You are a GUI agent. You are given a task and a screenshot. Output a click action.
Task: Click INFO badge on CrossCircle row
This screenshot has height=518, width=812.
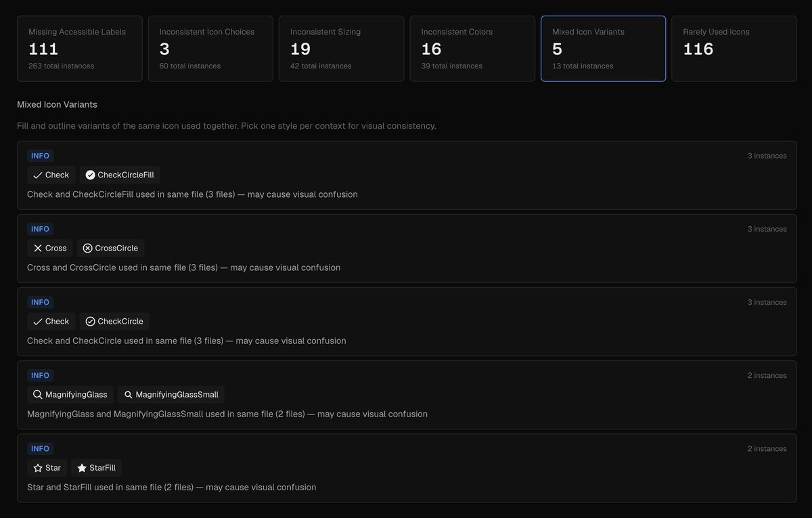(x=40, y=229)
